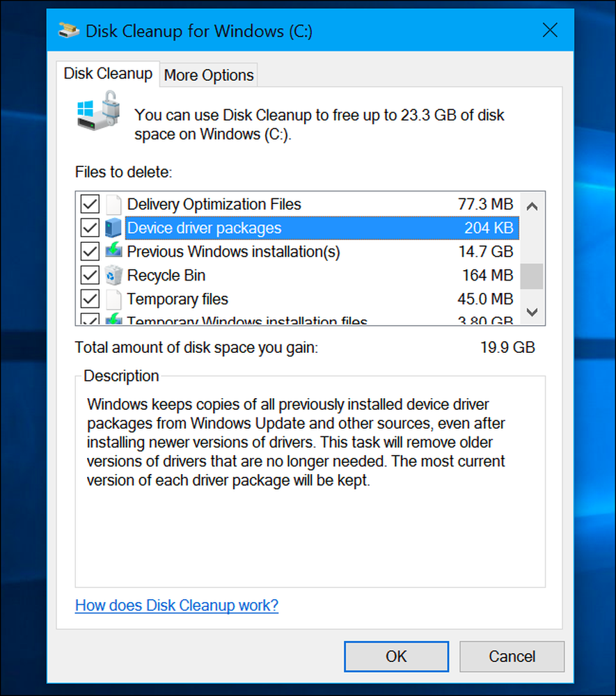Select 'Device driver packages' row text
Image resolution: width=616 pixels, height=696 pixels.
coord(204,228)
